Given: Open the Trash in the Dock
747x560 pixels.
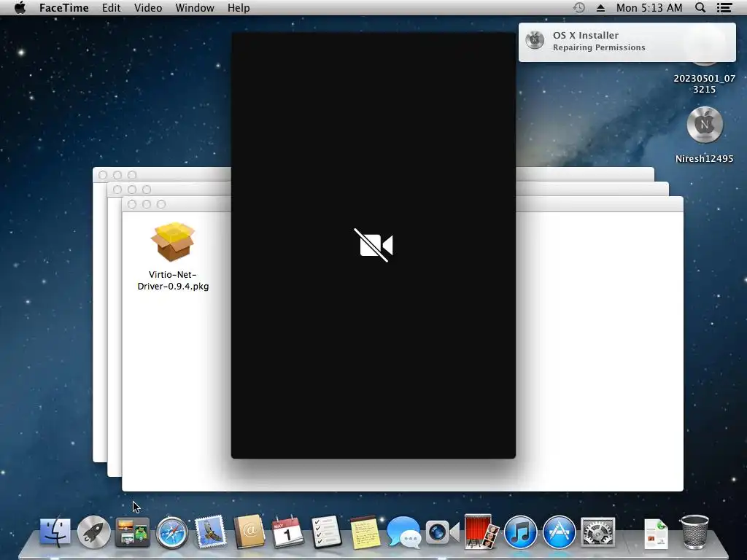Looking at the screenshot, I should (694, 532).
